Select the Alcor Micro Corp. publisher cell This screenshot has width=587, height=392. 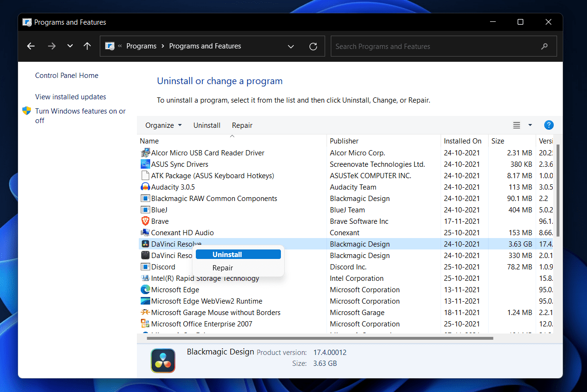[x=357, y=153]
